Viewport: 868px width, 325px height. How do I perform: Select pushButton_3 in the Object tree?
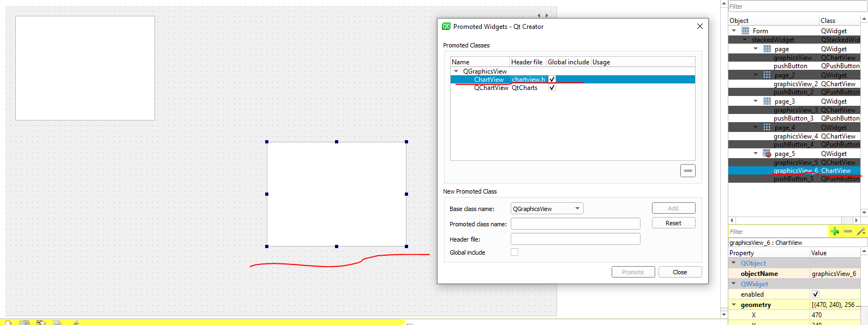pyautogui.click(x=794, y=118)
